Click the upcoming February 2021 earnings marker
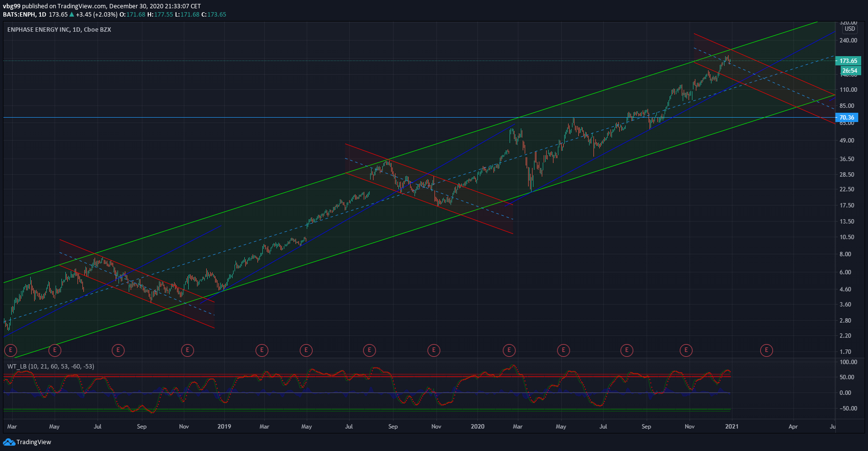 point(767,350)
